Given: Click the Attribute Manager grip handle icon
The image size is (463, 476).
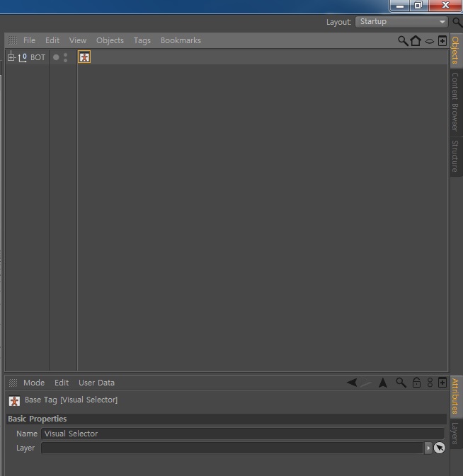Looking at the screenshot, I should [13, 383].
